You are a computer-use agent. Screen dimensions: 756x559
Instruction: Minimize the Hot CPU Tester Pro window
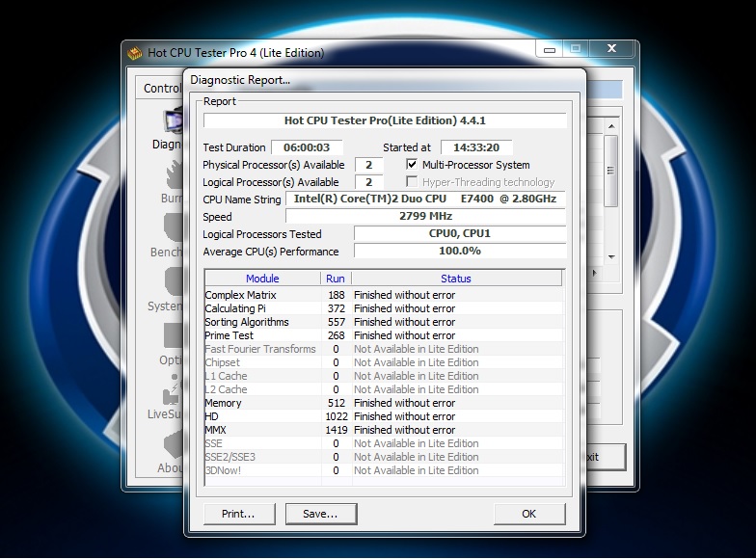click(550, 49)
